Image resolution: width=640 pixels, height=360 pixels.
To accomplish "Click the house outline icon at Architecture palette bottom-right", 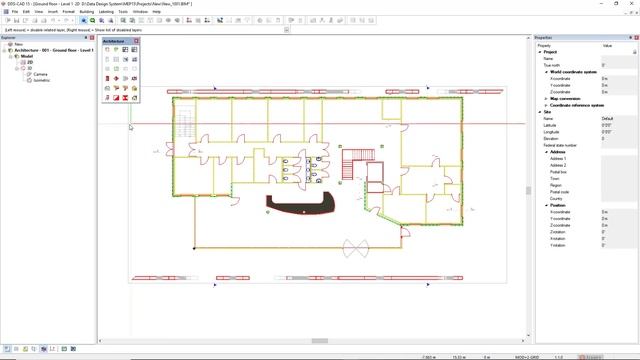I will 134,98.
